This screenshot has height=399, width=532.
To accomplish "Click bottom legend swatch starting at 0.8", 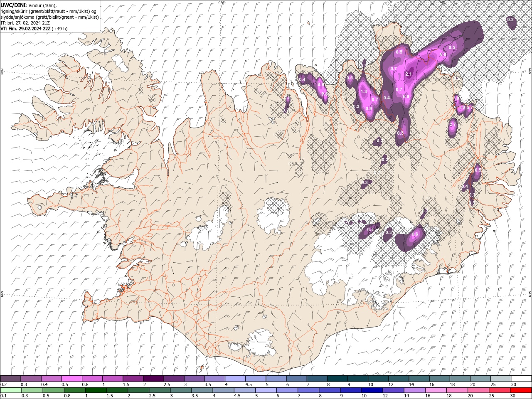I will pos(74,390).
